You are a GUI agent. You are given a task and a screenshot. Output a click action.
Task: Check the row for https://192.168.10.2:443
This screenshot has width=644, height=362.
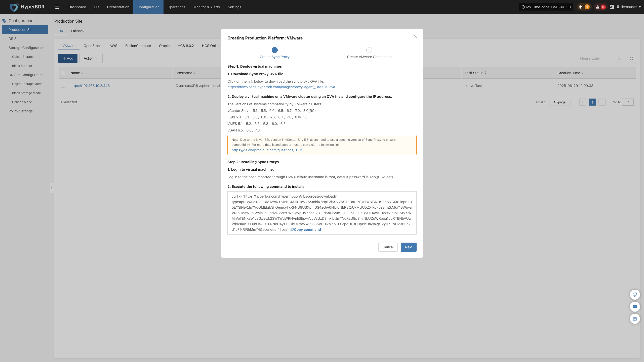point(63,86)
